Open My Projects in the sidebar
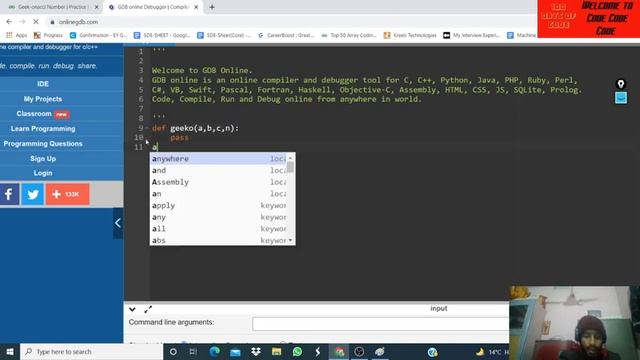Image resolution: width=640 pixels, height=360 pixels. click(x=43, y=99)
